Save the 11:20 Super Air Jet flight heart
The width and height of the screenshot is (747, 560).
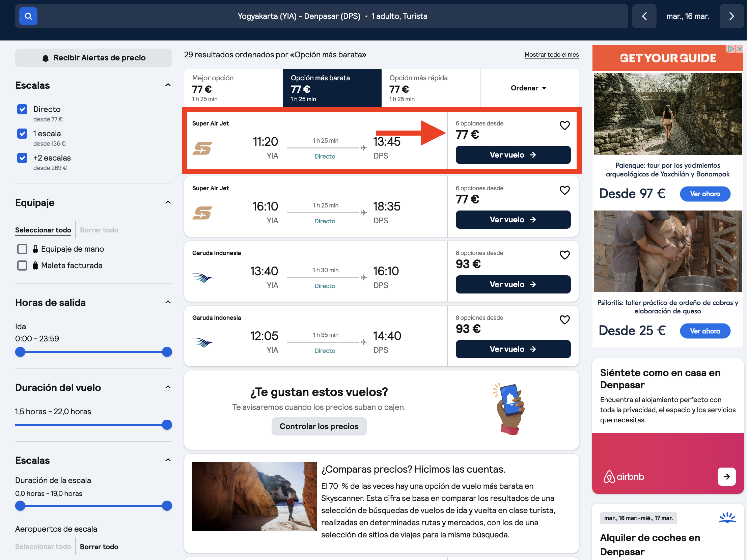pyautogui.click(x=564, y=125)
